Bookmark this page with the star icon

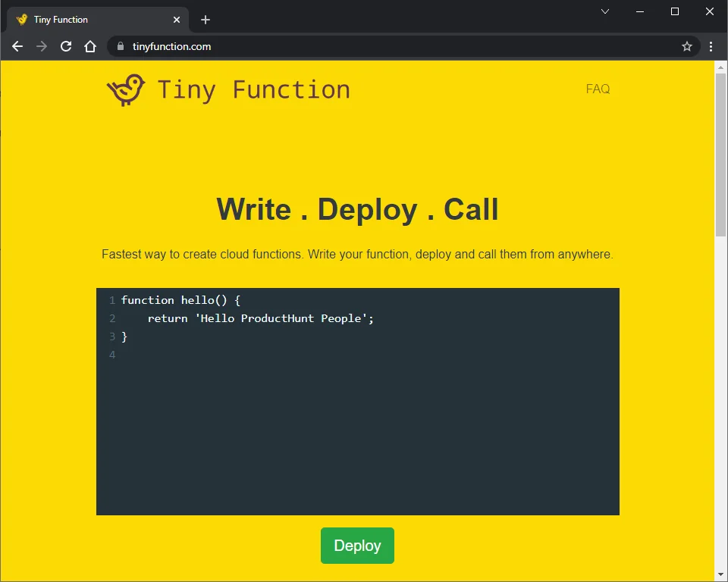pos(687,46)
